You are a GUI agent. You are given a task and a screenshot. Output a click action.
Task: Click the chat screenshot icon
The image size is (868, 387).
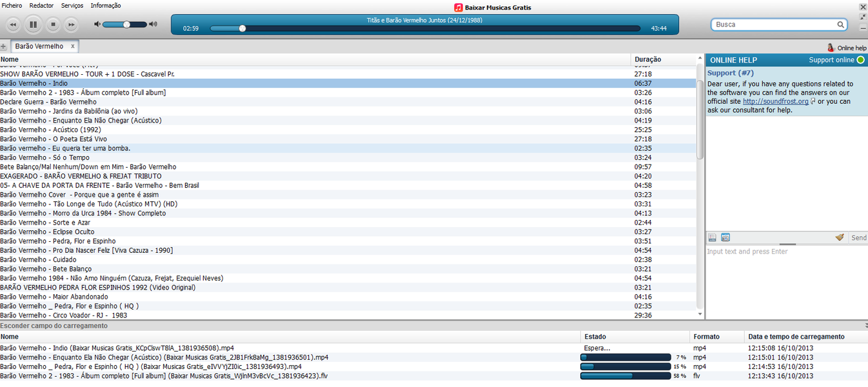pos(725,237)
